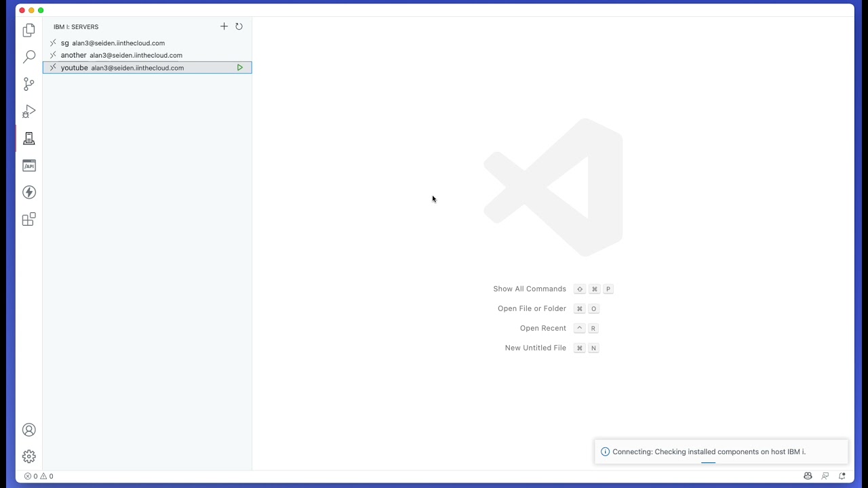Refresh the IBM i servers list
The image size is (868, 488).
[x=239, y=26]
